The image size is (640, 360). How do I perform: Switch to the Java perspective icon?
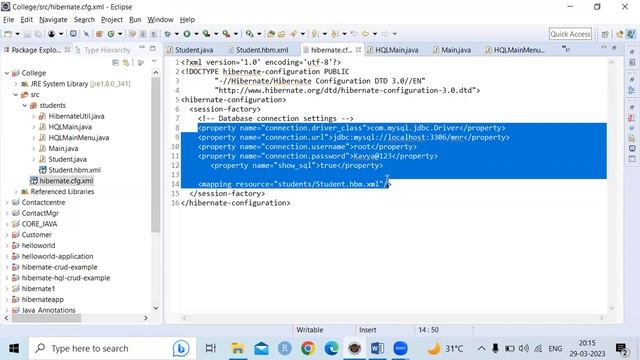click(631, 34)
